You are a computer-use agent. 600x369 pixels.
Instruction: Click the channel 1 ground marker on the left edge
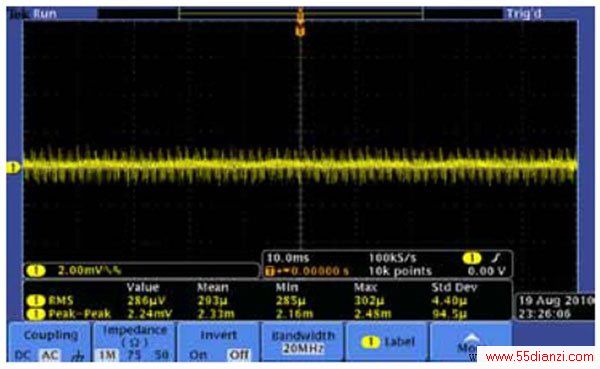[13, 167]
